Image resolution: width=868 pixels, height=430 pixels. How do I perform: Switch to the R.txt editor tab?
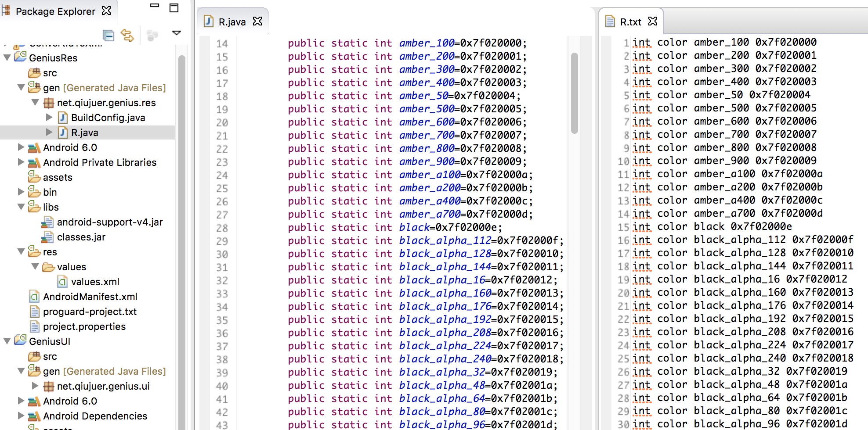[630, 21]
